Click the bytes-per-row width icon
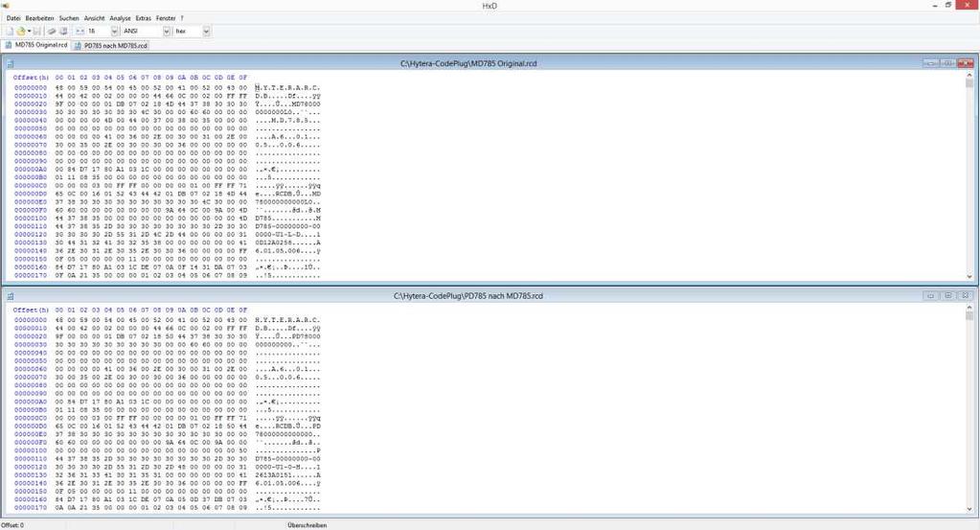Screen dimensions: 980x530 click(x=80, y=31)
